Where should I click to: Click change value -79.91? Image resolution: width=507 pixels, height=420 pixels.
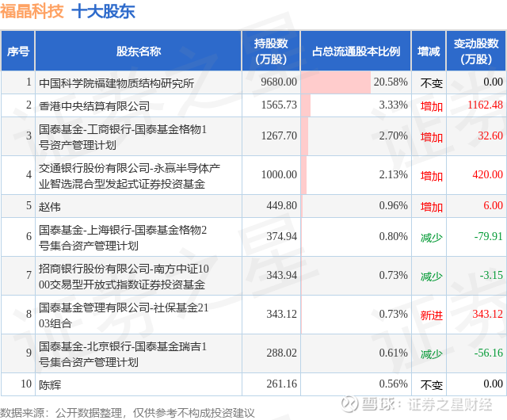pyautogui.click(x=488, y=236)
